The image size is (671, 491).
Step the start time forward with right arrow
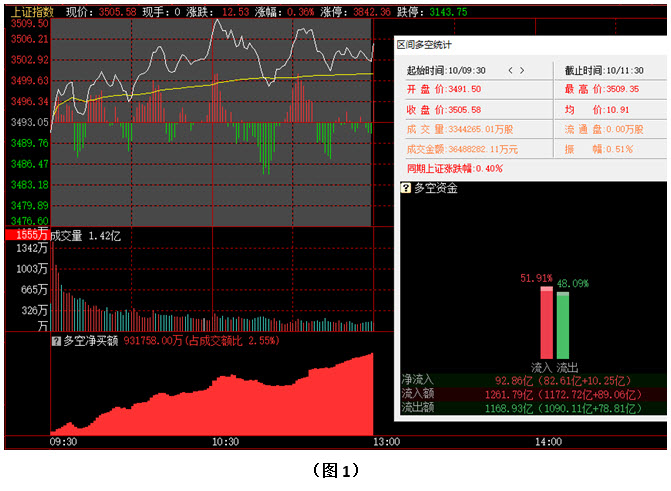point(522,70)
